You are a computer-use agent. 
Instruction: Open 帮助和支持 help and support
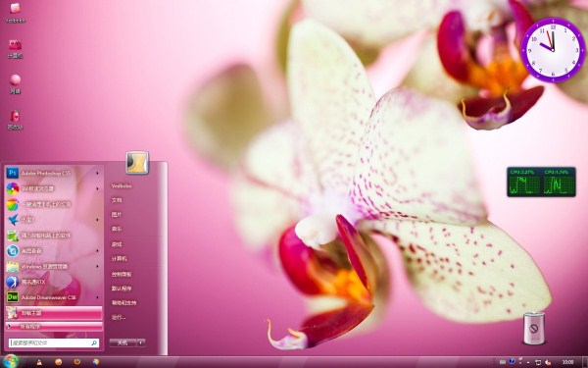[x=123, y=302]
